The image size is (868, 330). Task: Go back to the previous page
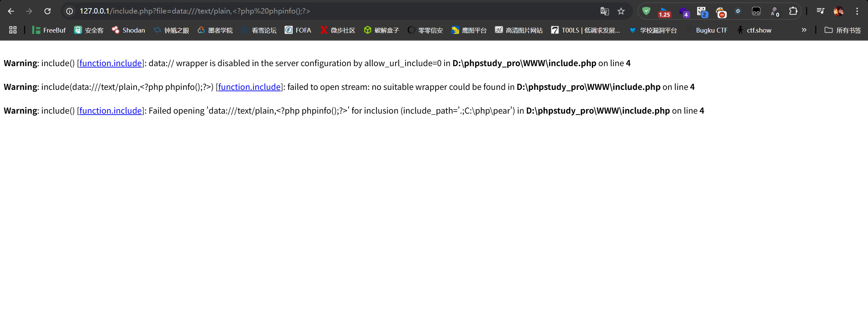tap(11, 11)
